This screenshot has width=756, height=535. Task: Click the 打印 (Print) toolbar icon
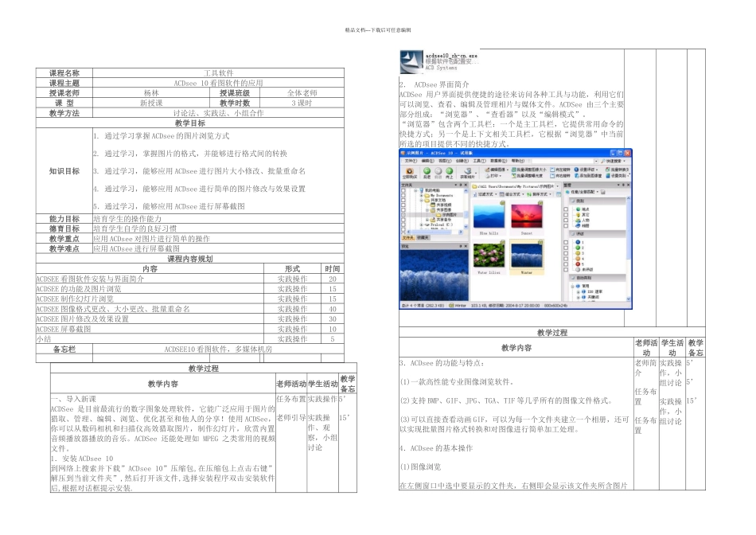point(488,176)
